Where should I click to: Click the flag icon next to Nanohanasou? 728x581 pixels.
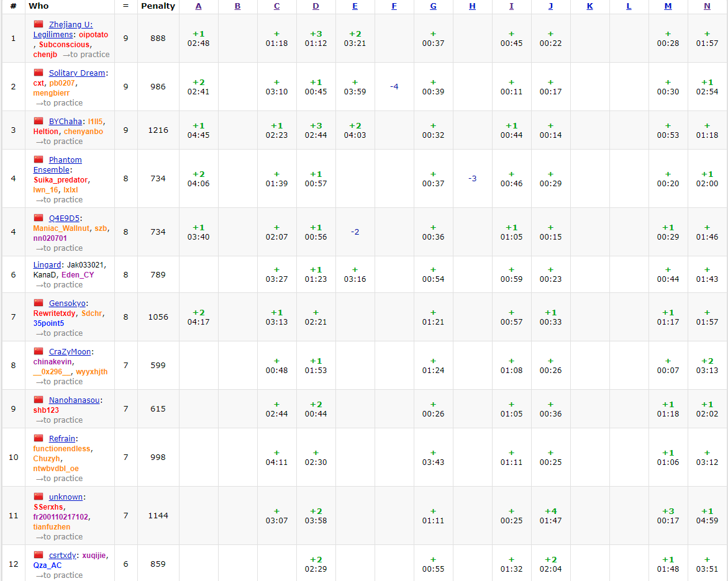(x=39, y=400)
